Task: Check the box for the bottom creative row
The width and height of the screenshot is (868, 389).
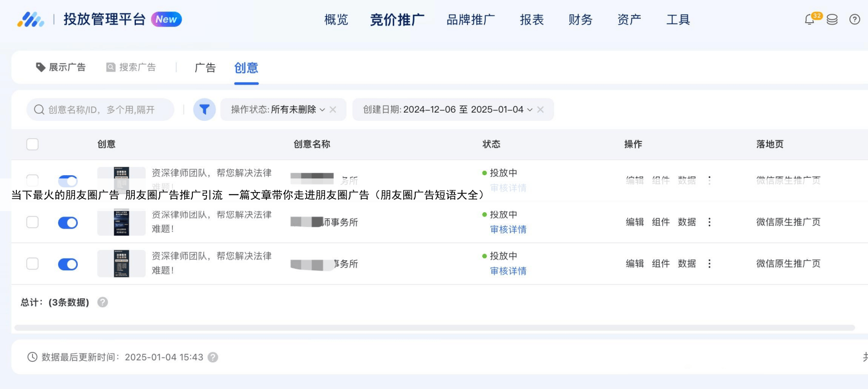Action: [x=33, y=264]
